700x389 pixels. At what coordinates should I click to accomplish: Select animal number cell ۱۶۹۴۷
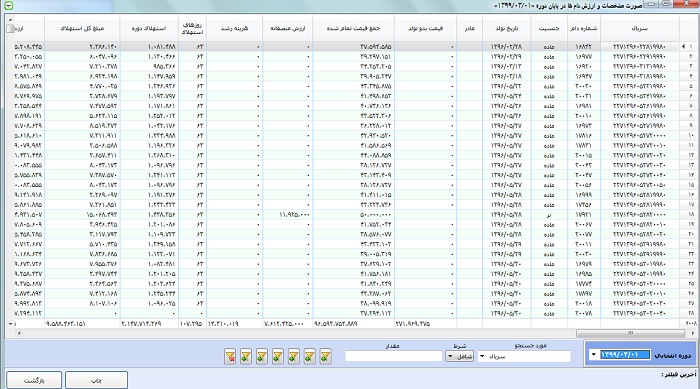(x=584, y=76)
